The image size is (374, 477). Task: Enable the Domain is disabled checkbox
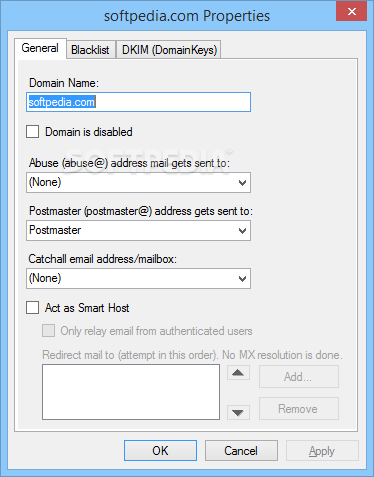tap(33, 132)
